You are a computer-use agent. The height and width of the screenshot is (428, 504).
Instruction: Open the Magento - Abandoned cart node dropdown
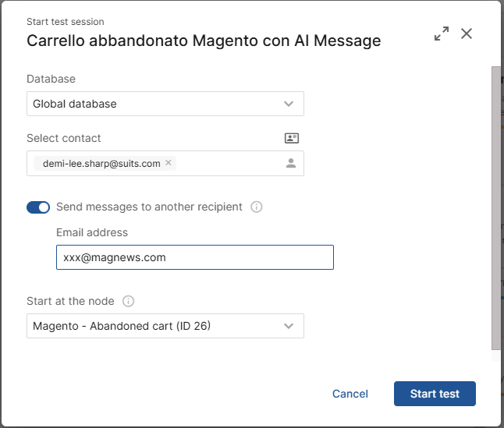click(x=165, y=326)
